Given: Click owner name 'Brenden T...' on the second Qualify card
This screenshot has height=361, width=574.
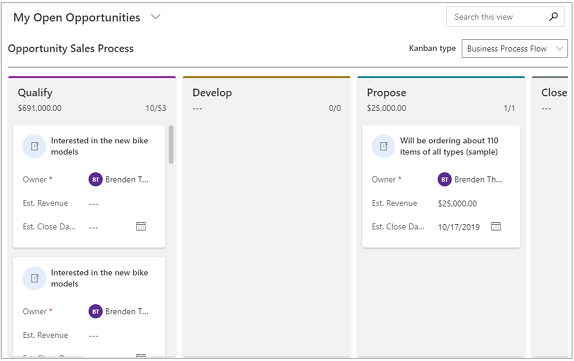Looking at the screenshot, I should [x=127, y=311].
